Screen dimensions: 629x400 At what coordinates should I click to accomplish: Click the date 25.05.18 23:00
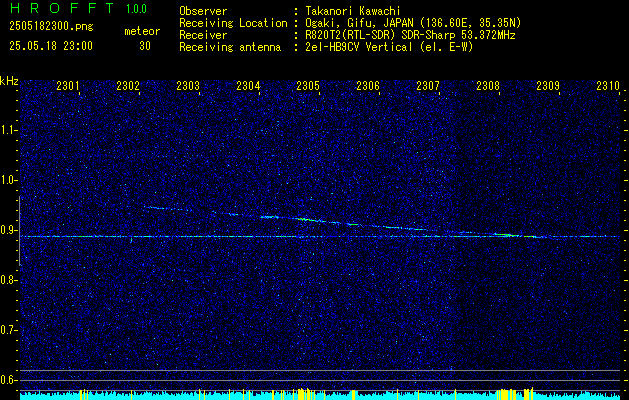click(51, 45)
